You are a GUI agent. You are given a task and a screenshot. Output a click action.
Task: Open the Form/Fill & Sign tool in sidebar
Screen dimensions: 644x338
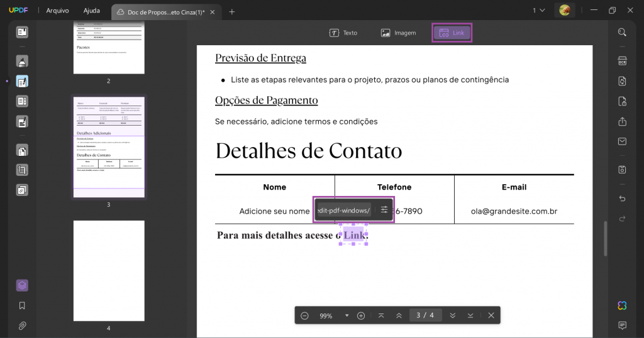click(x=22, y=122)
